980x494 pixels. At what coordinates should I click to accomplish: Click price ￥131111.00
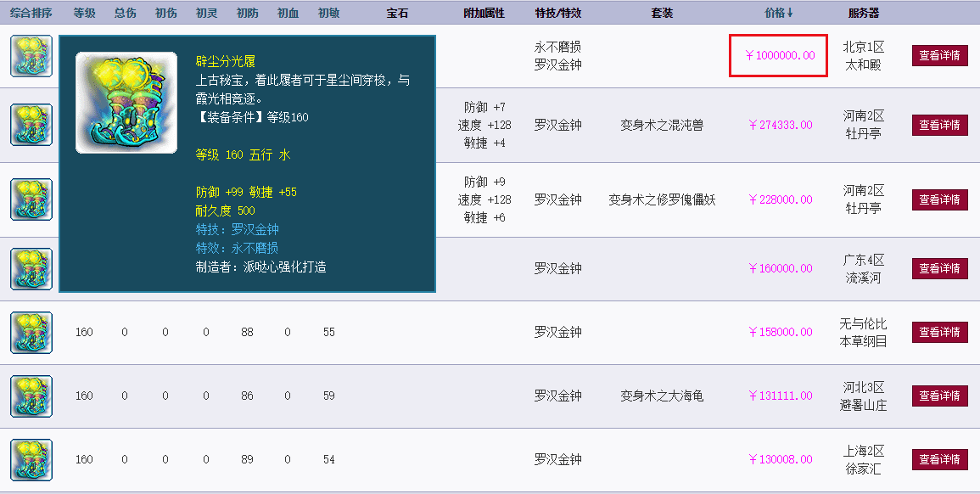coord(781,396)
